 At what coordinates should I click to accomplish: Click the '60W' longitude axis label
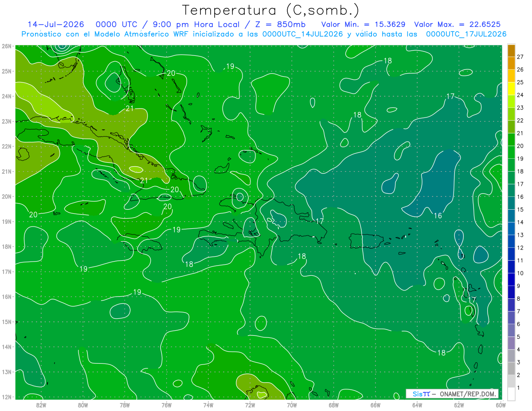point(501,405)
